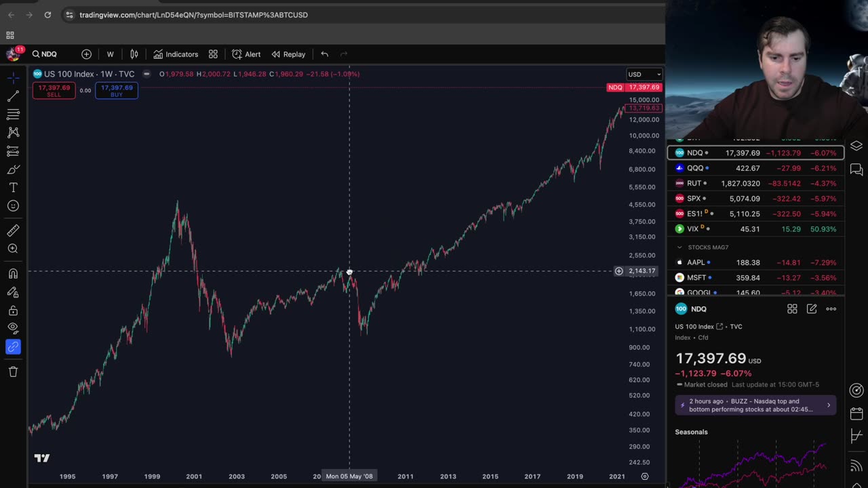Click the edit note icon beside NDQ
868x488 pixels.
[x=812, y=309]
